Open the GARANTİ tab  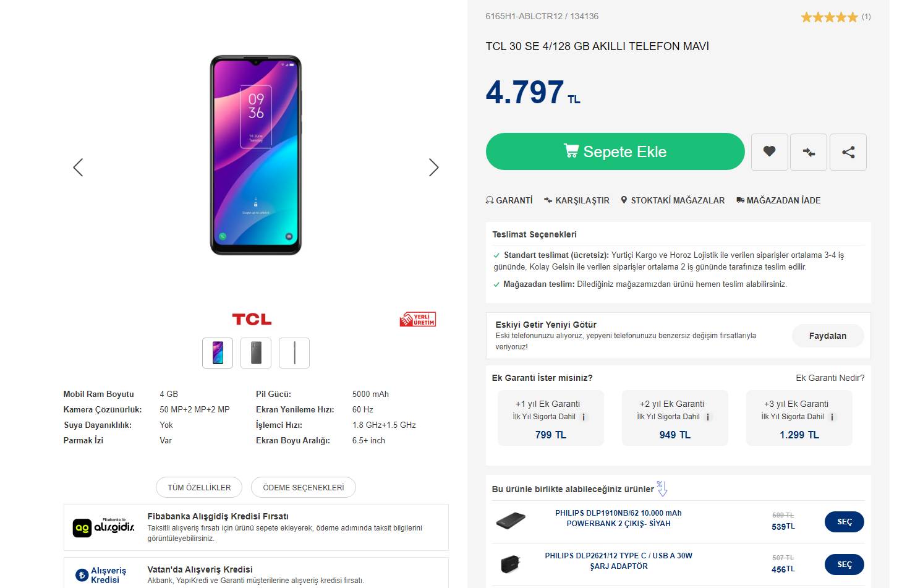coord(509,200)
